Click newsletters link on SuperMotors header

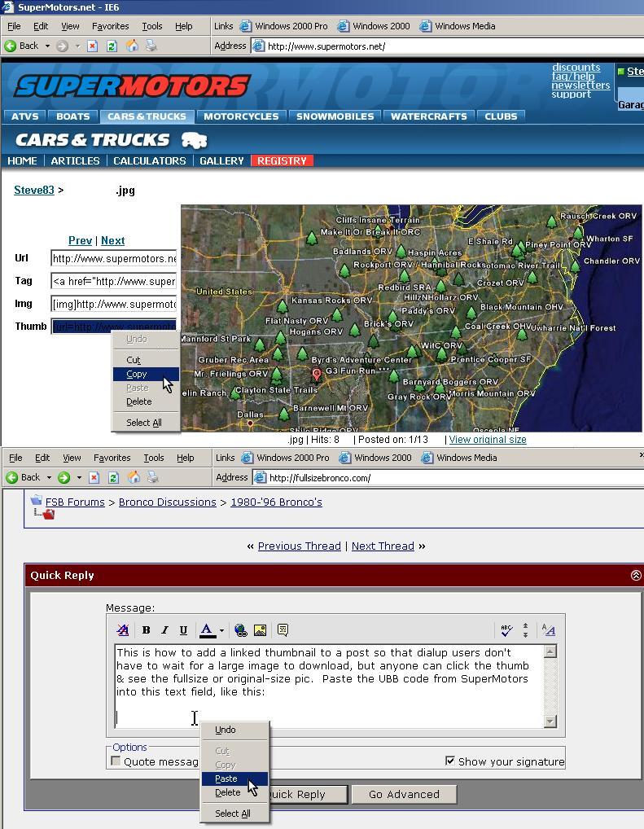pos(580,86)
